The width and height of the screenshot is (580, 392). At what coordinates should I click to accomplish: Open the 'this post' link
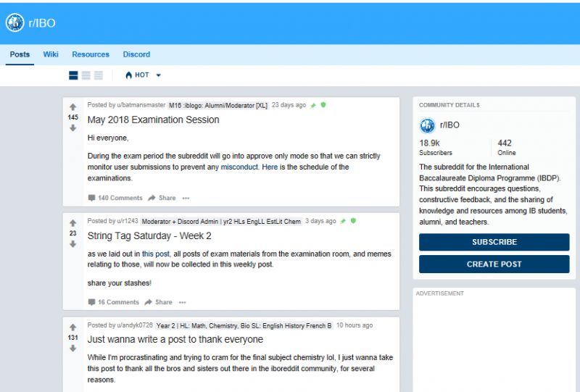pos(156,254)
